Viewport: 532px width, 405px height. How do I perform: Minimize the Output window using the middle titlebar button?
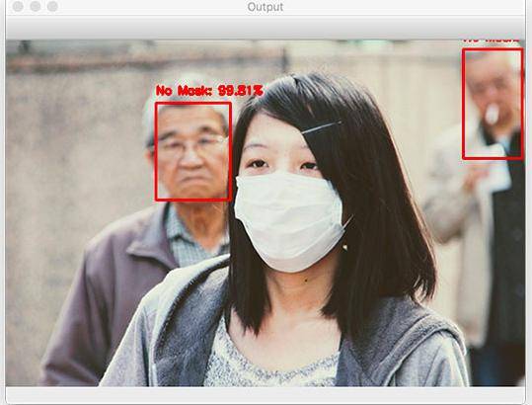pyautogui.click(x=36, y=7)
